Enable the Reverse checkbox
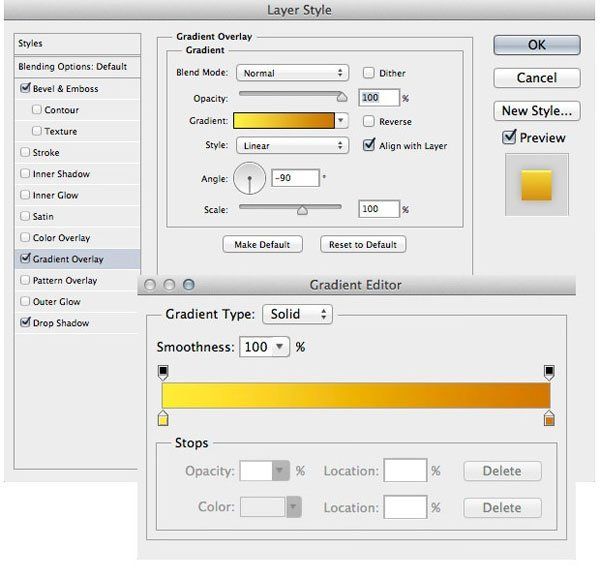The width and height of the screenshot is (600, 579). tap(368, 121)
